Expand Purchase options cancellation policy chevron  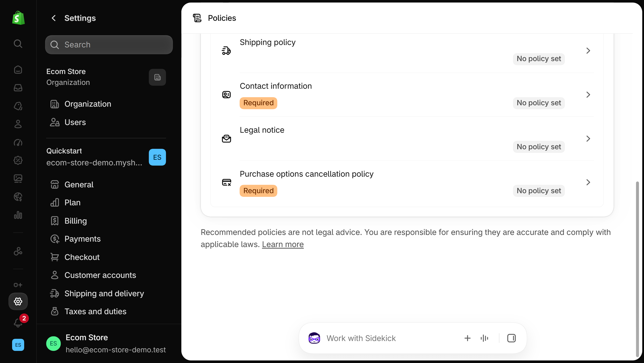click(x=588, y=182)
